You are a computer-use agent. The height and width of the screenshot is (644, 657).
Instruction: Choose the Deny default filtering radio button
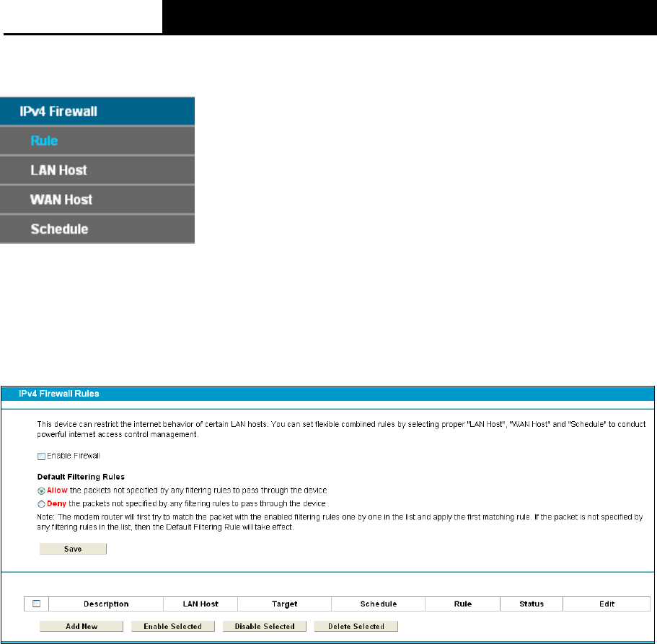click(42, 504)
